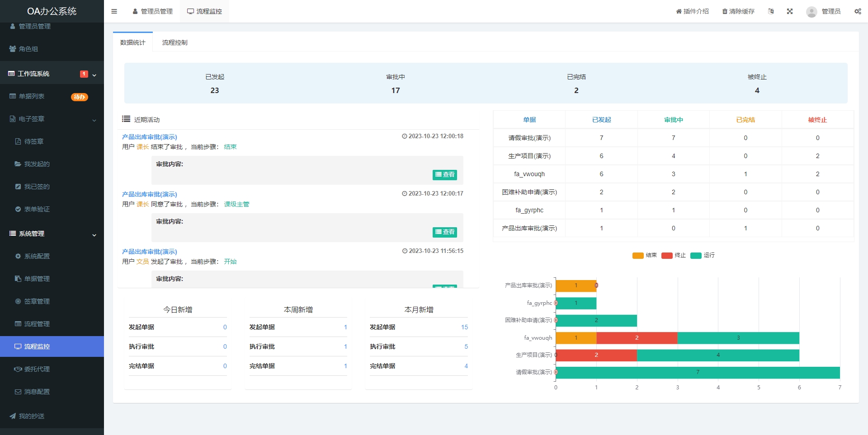Open 管理员管理 in the sidebar
Image resolution: width=868 pixels, height=435 pixels.
34,26
